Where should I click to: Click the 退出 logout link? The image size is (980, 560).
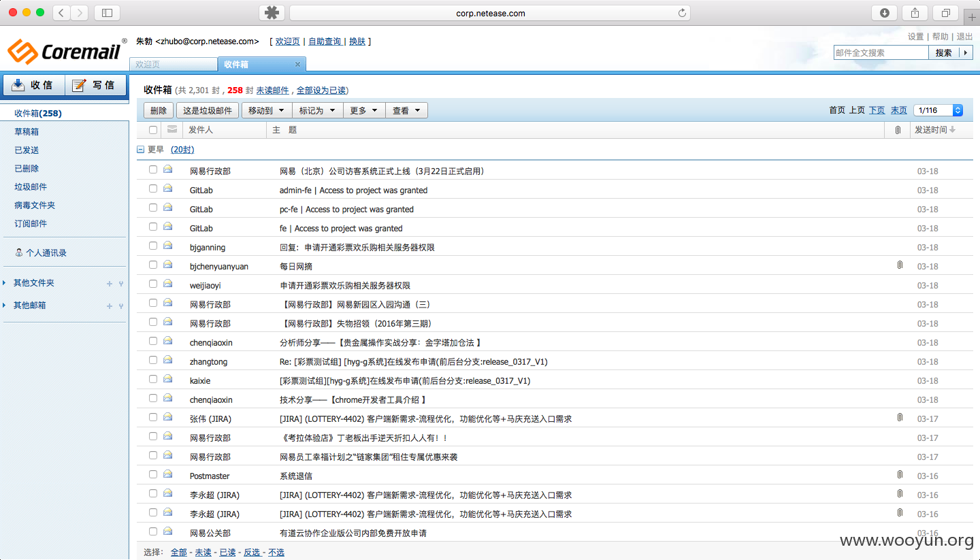click(965, 37)
